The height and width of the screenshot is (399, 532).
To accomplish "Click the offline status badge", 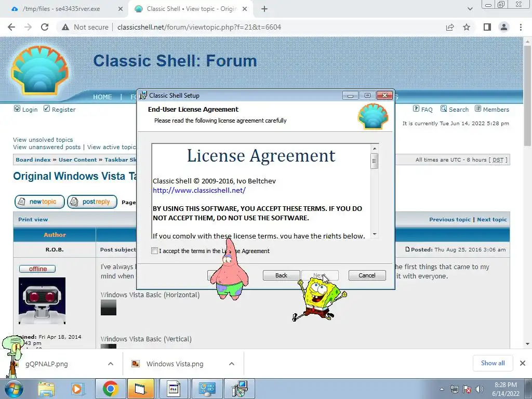I will [x=37, y=269].
